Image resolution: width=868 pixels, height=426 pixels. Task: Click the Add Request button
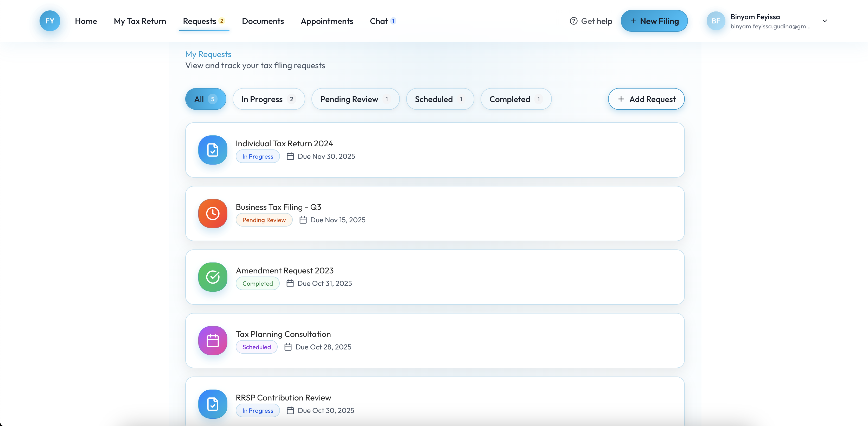click(x=646, y=99)
